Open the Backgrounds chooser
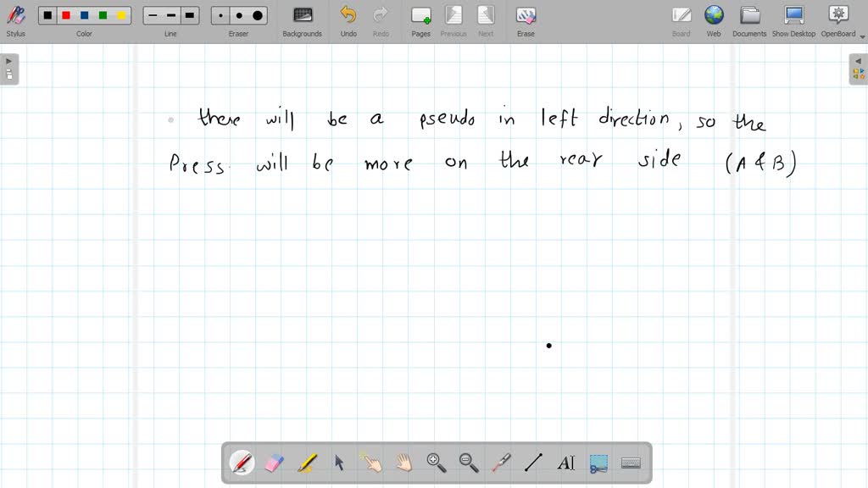Screen dimensions: 868x488 pos(303,21)
